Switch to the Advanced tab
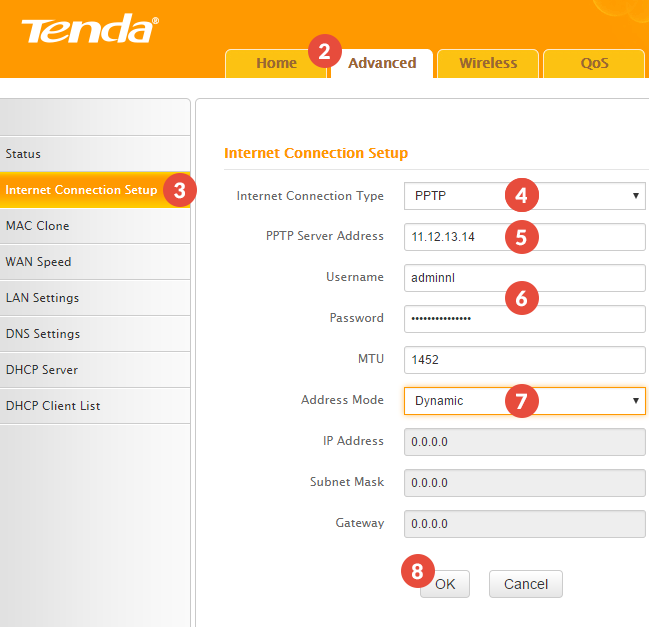The height and width of the screenshot is (627, 649). [382, 63]
